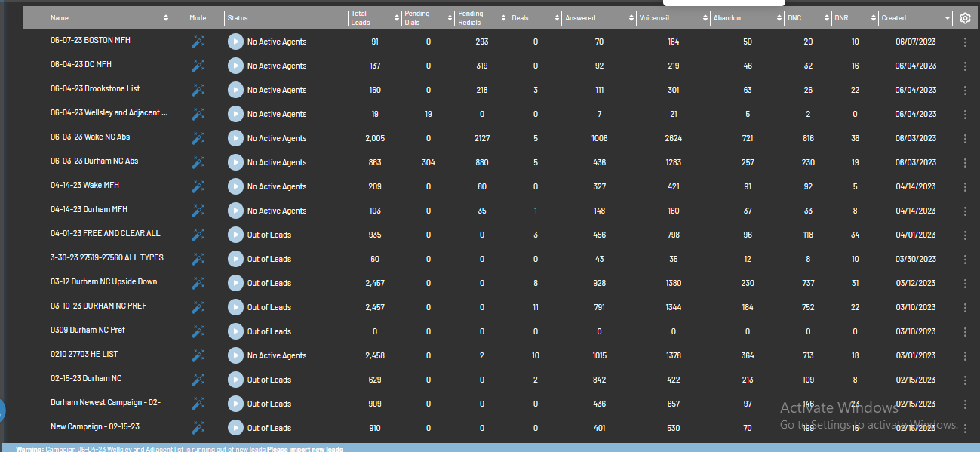Screen dimensions: 980x452
Task: Click mode wand icon for 04-01-23 FREE AND CLEAR row
Action: point(198,235)
